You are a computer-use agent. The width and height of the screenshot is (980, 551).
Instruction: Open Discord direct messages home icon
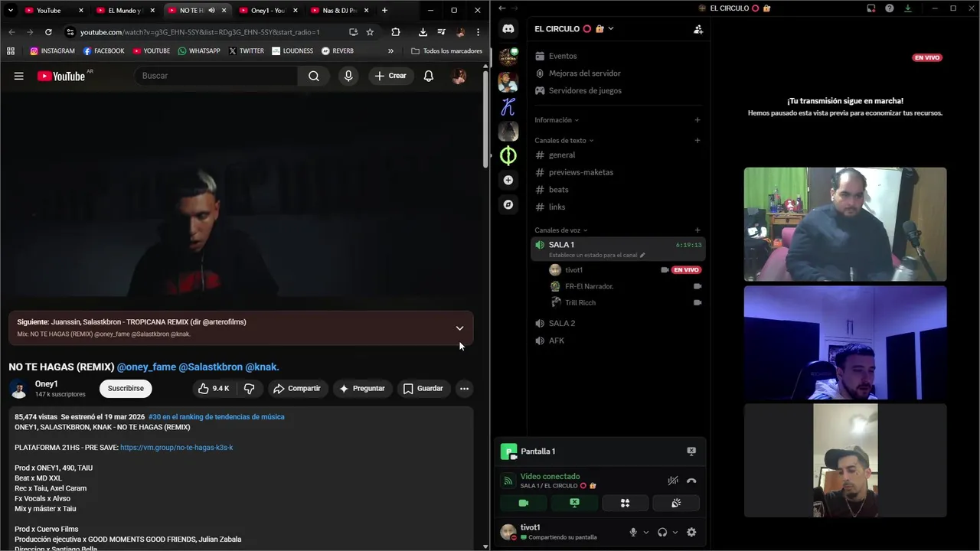coord(508,29)
